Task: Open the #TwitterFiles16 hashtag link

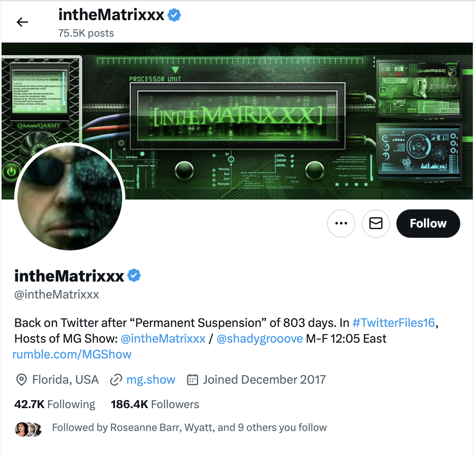Action: pyautogui.click(x=394, y=323)
